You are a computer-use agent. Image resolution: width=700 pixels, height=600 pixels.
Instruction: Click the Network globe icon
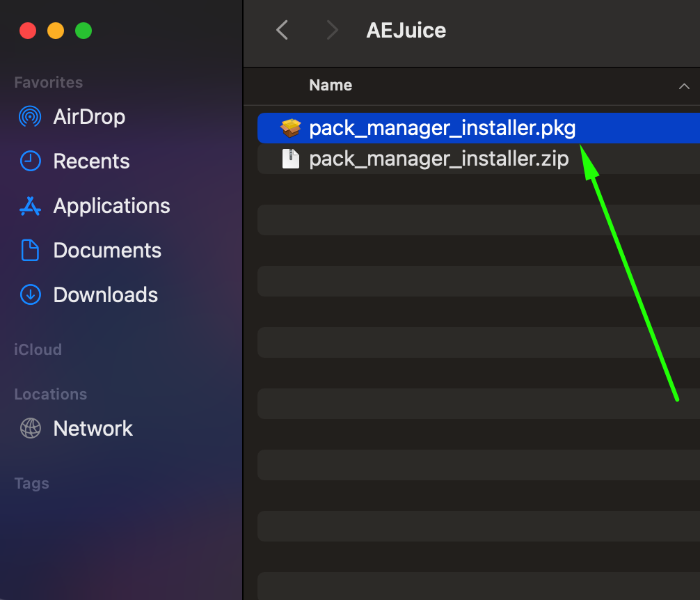[30, 428]
